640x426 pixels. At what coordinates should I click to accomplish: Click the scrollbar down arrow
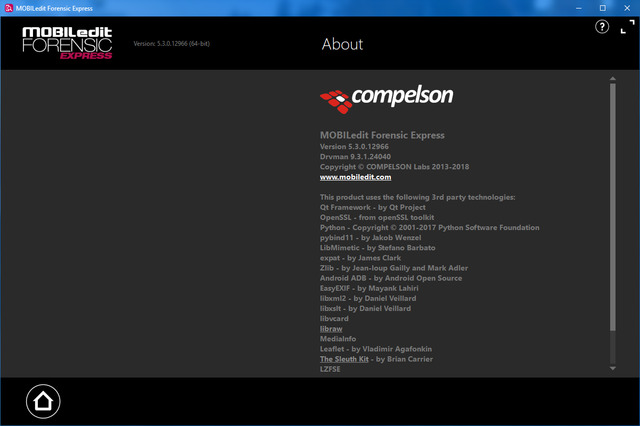(x=612, y=369)
